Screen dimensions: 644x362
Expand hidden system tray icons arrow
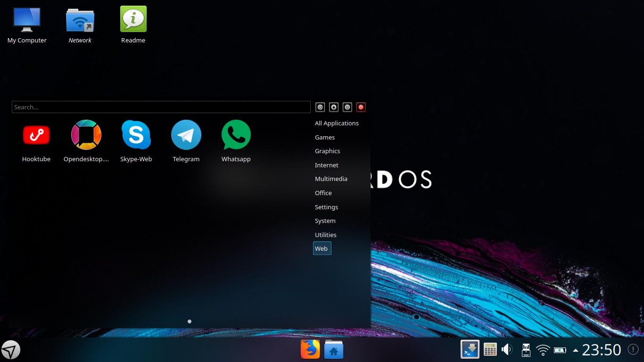click(x=575, y=350)
